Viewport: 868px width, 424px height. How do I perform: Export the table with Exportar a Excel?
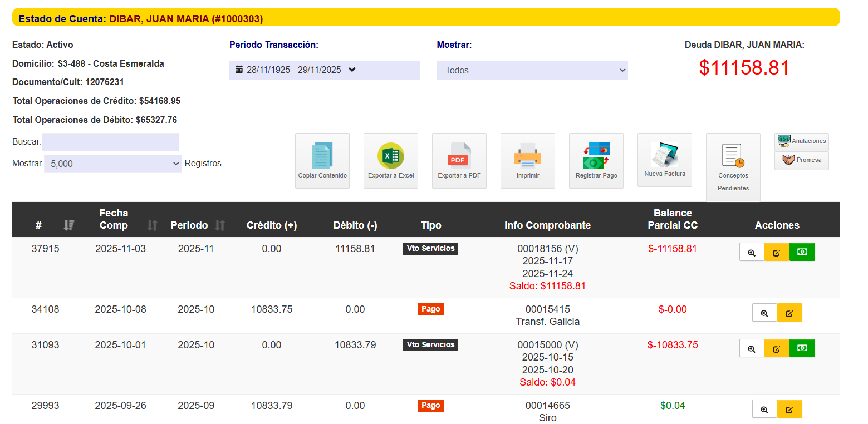(391, 160)
